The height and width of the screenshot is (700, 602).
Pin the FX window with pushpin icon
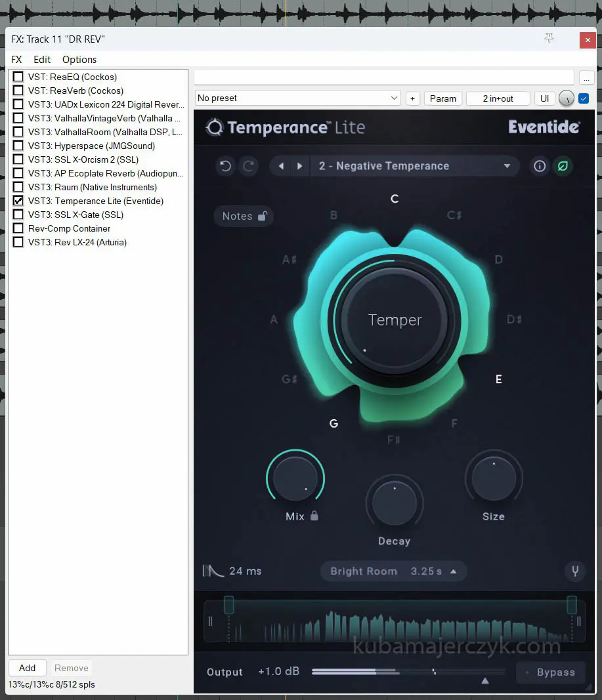click(x=549, y=39)
